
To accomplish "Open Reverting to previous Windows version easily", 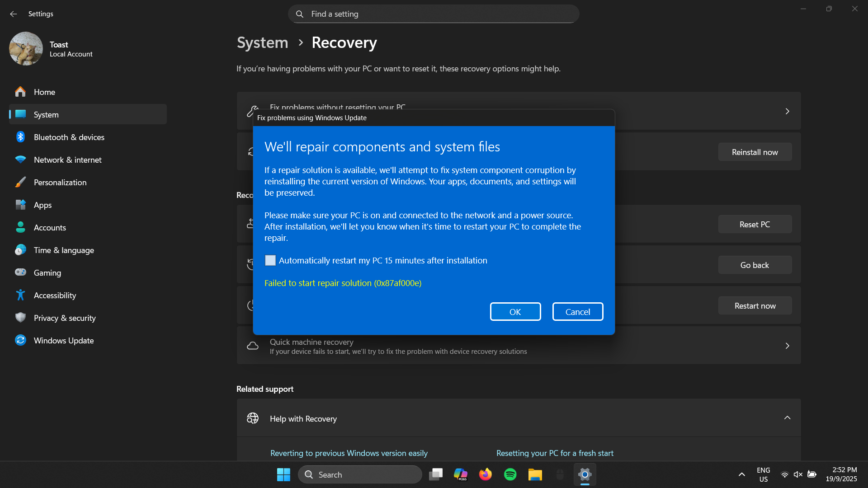I will tap(349, 453).
